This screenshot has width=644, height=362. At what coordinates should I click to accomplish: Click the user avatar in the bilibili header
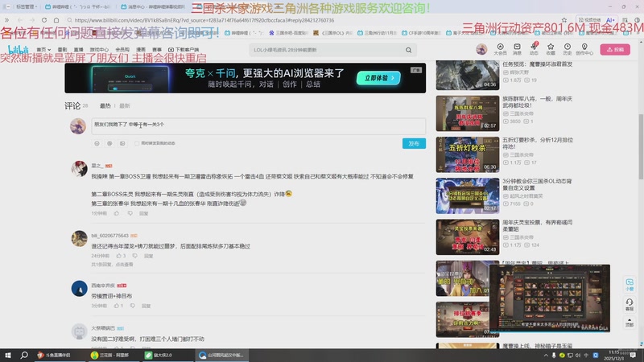tap(481, 49)
